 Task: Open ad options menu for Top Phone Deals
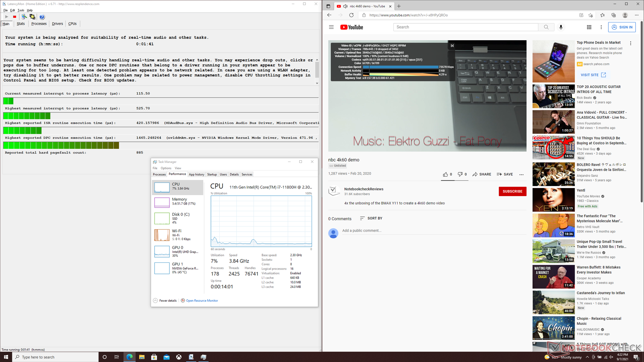point(631,43)
